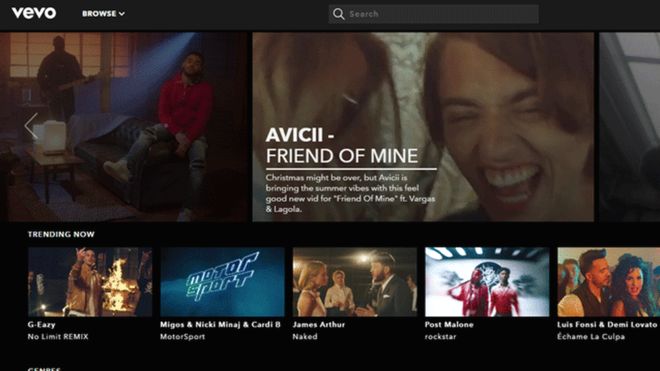The width and height of the screenshot is (660, 371).
Task: Open James Arthur artist link
Action: pyautogui.click(x=319, y=325)
